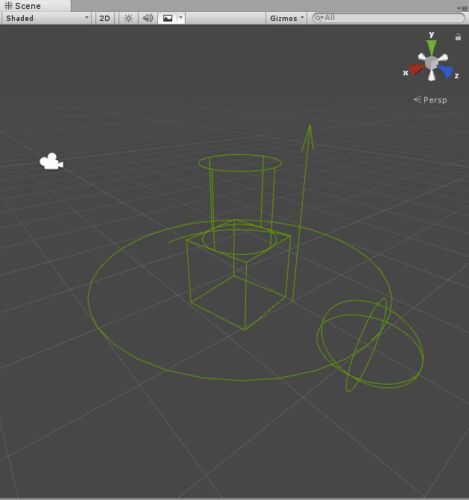Switch projection via Persp label
The width and height of the screenshot is (469, 500).
(x=430, y=100)
